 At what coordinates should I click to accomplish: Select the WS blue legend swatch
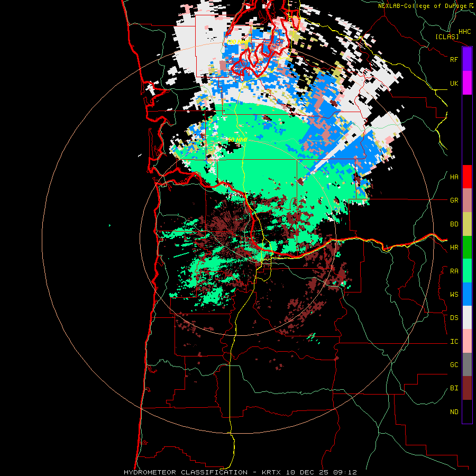pyautogui.click(x=467, y=294)
